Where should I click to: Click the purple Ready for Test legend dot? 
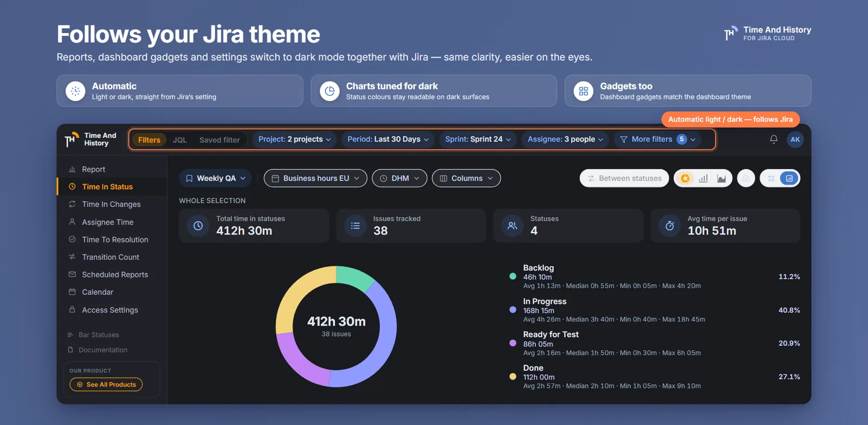click(513, 343)
